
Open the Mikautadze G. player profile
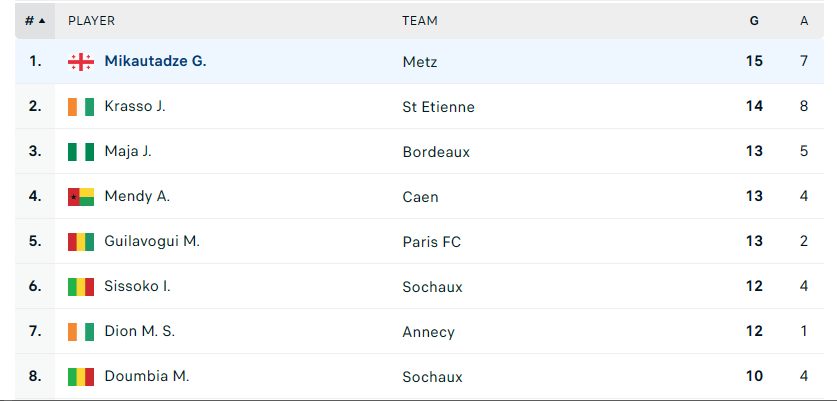pyautogui.click(x=155, y=61)
